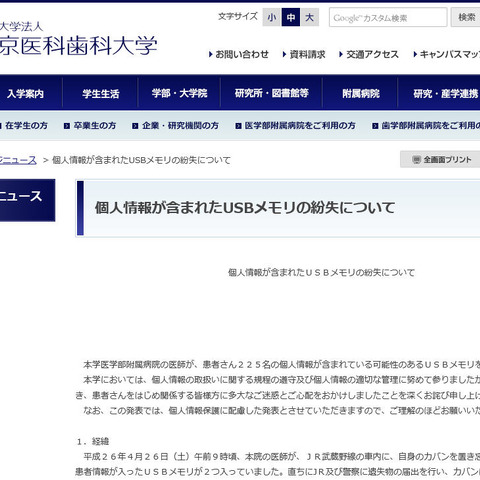Go to 卒業生の方 page
The height and width of the screenshot is (480, 480).
tap(95, 126)
